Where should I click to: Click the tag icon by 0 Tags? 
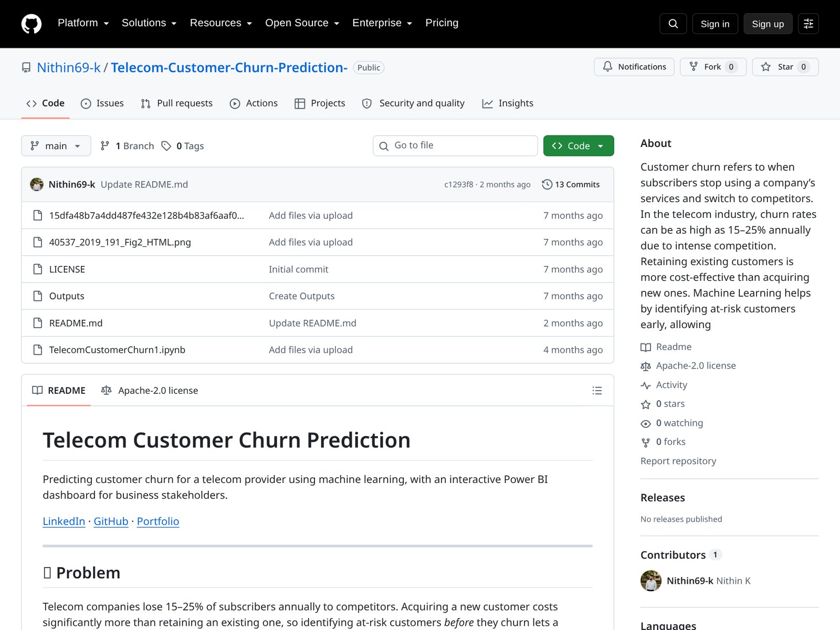point(166,146)
